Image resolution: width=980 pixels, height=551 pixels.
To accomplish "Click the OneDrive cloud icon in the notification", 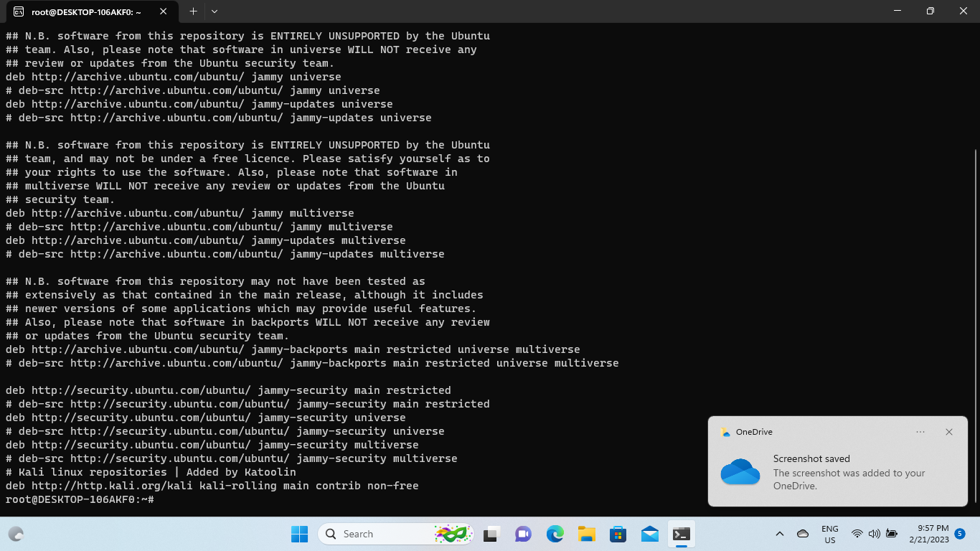I will point(740,474).
